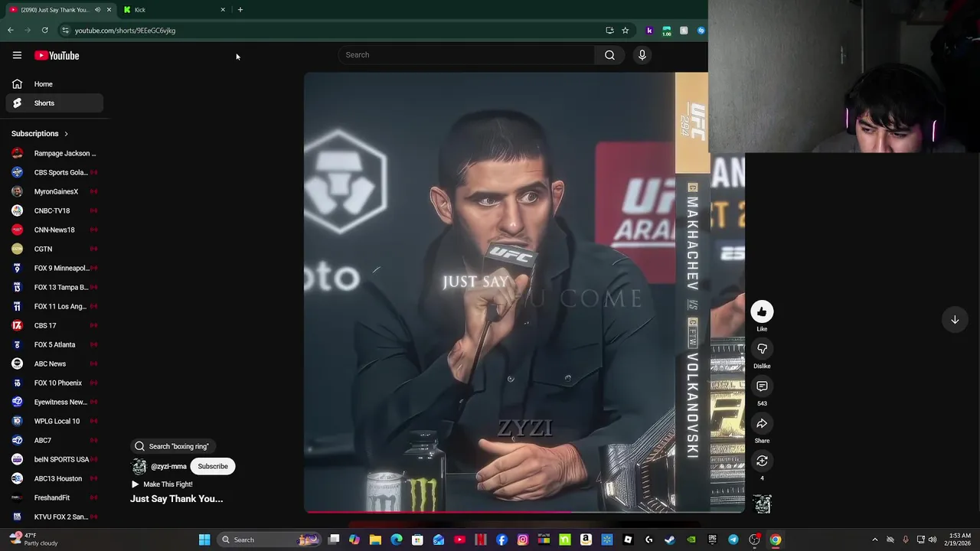Viewport: 980px width, 551px height.
Task: Open the sound thumbnail below Remix
Action: coord(762,504)
